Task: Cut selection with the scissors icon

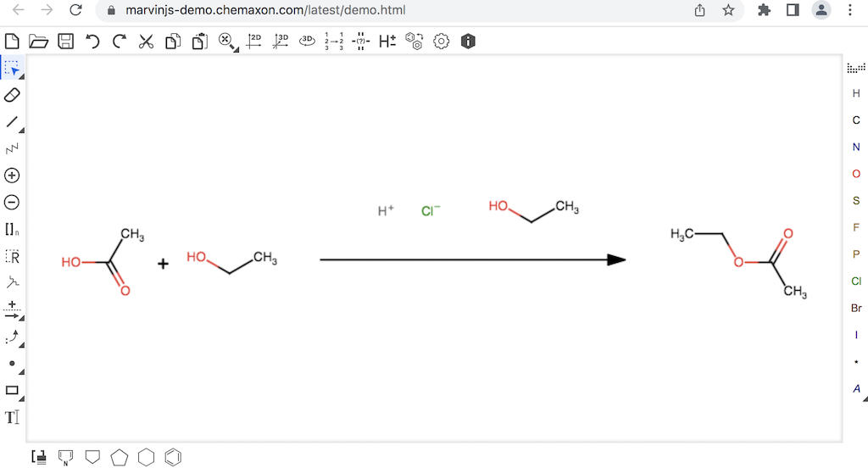Action: click(146, 41)
